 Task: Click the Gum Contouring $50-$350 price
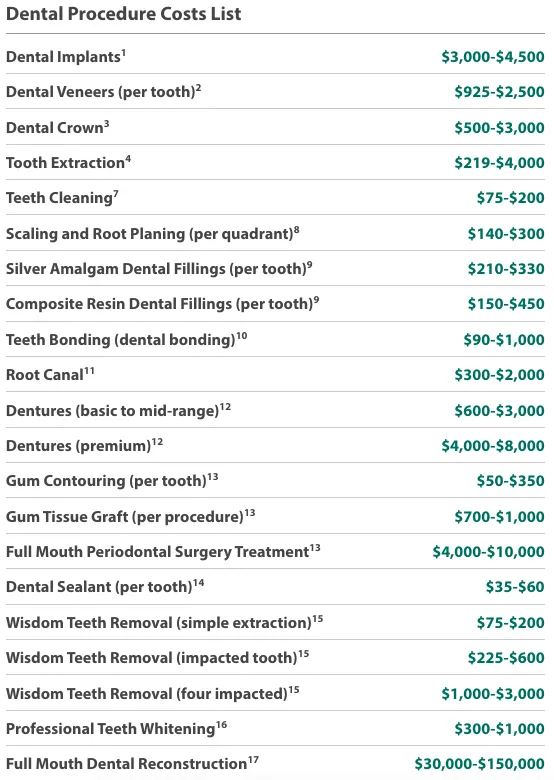pyautogui.click(x=511, y=481)
